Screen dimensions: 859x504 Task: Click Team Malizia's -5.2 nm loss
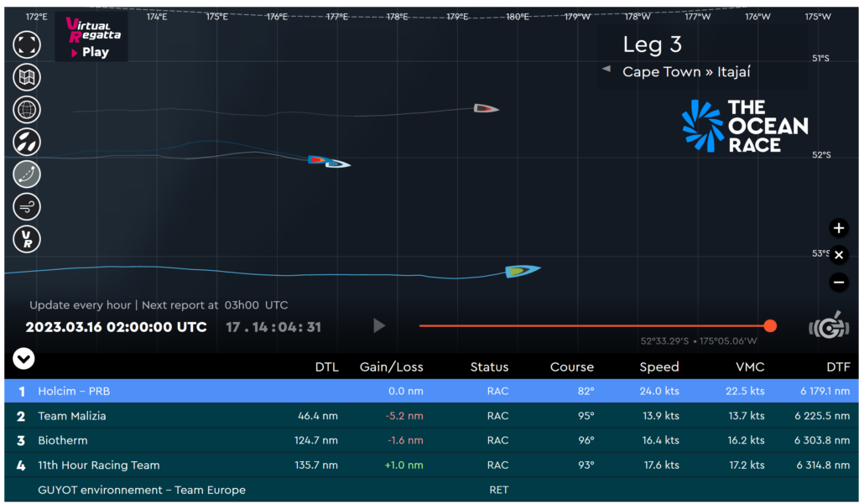click(404, 416)
